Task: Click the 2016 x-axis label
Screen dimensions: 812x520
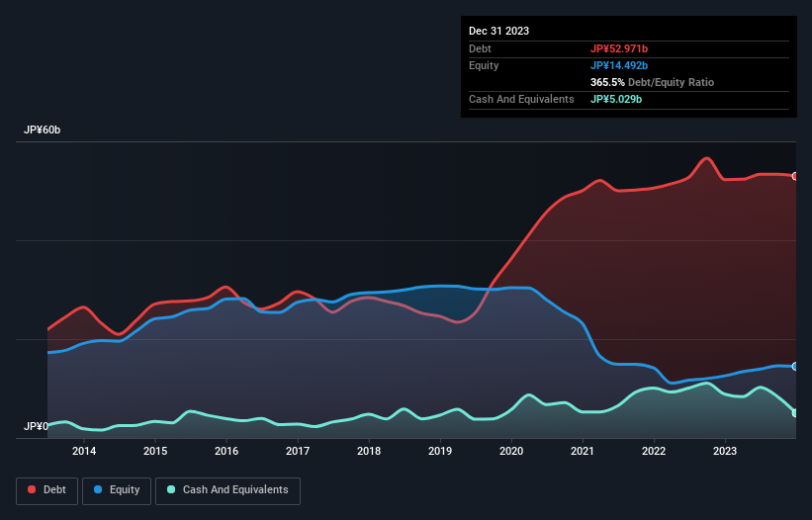Action: tap(226, 451)
